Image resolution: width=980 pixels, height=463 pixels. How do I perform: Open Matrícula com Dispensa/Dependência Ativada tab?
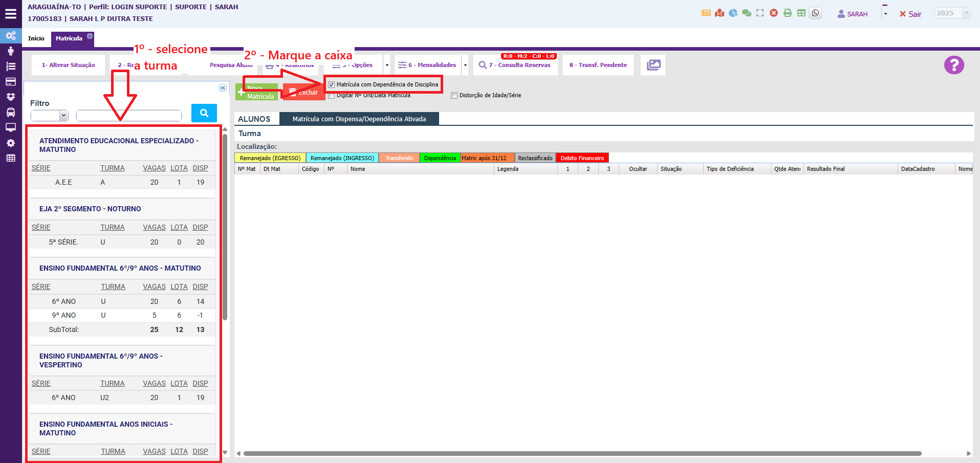pyautogui.click(x=359, y=119)
